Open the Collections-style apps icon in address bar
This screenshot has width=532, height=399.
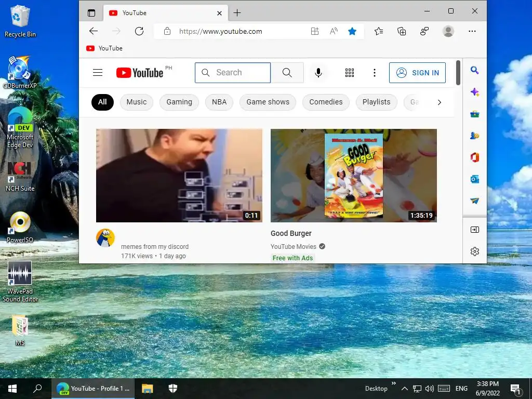[x=315, y=31]
